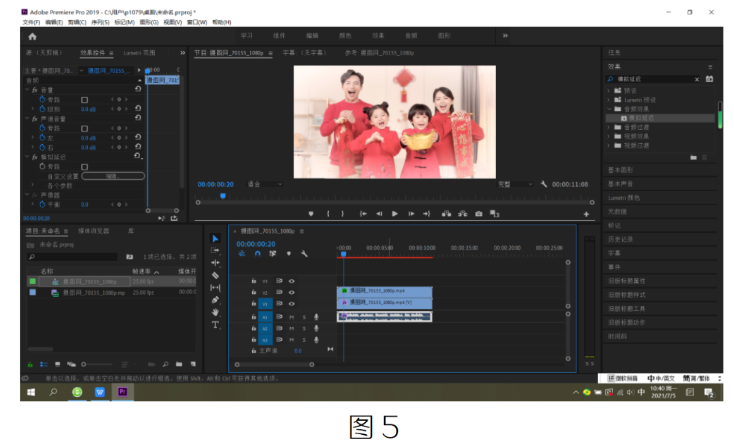Open 文件(F) menu
The image size is (734, 445).
pyautogui.click(x=31, y=22)
